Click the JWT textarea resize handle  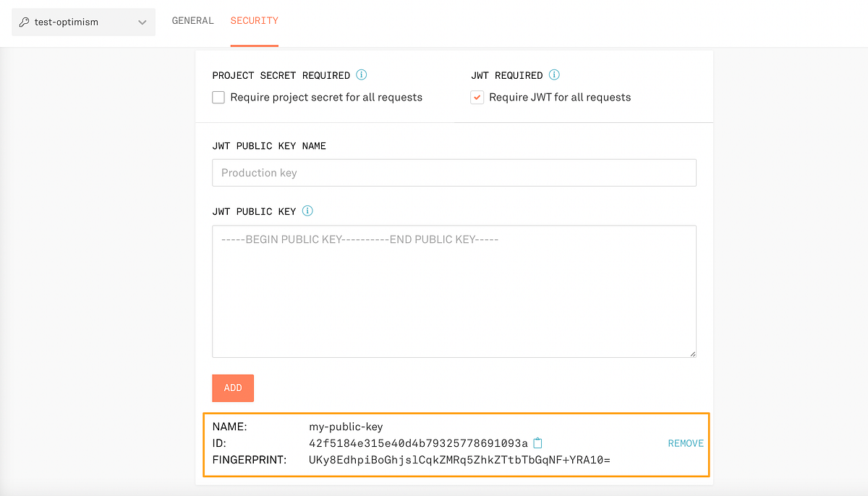[692, 353]
